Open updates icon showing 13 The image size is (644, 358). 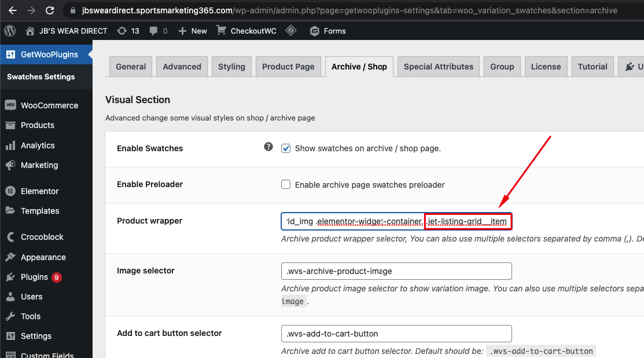click(x=122, y=31)
